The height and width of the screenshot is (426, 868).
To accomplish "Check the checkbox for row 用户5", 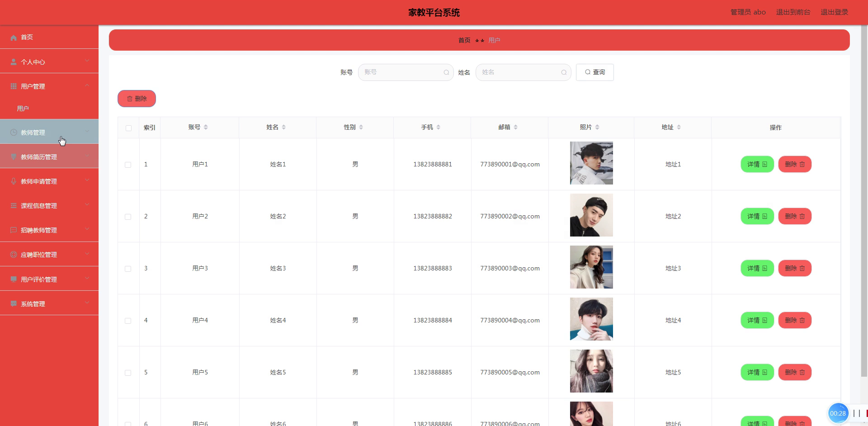I will click(x=128, y=373).
